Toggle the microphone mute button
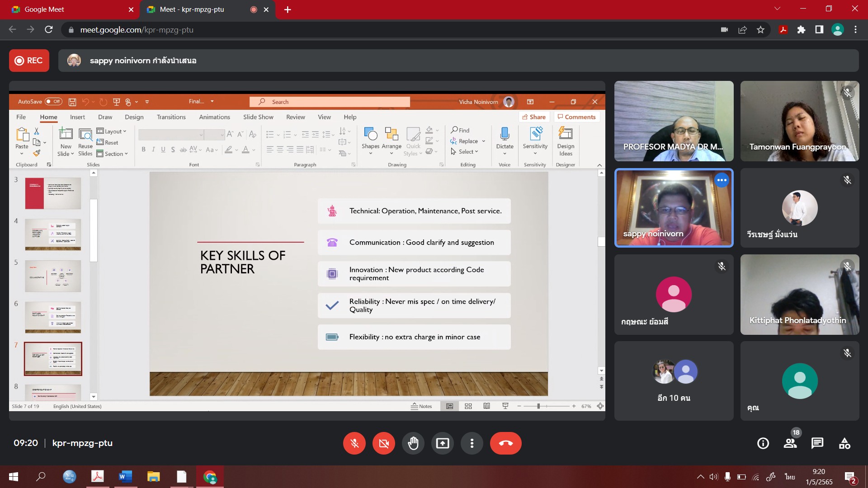Screen dimensions: 868x488 (354, 443)
